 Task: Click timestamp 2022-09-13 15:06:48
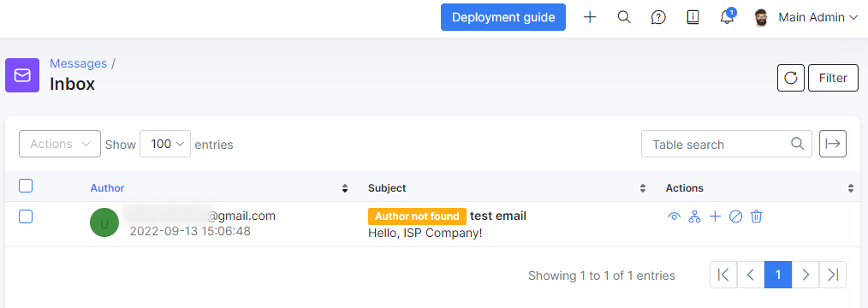[190, 231]
